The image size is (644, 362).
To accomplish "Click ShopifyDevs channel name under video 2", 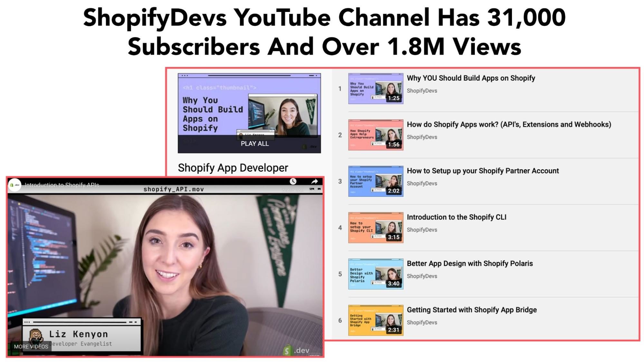I will [x=422, y=137].
